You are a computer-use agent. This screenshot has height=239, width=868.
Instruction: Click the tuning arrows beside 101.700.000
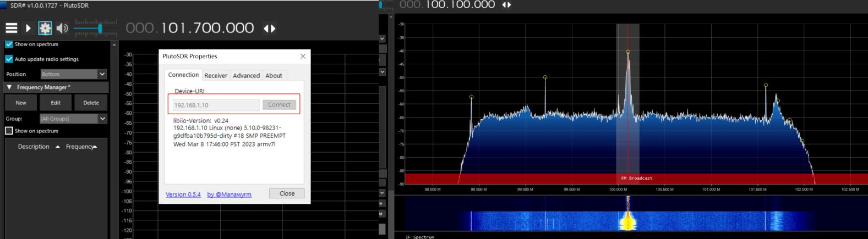[269, 28]
